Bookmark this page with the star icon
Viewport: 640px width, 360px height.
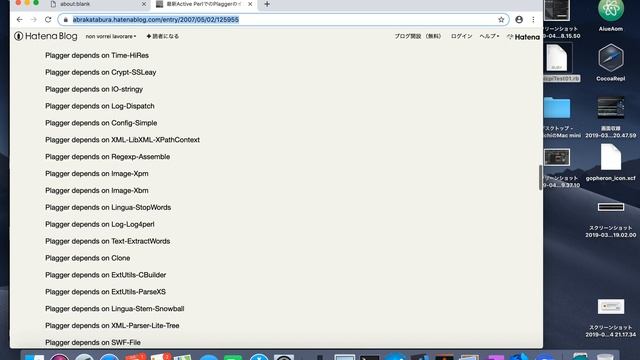(x=501, y=20)
